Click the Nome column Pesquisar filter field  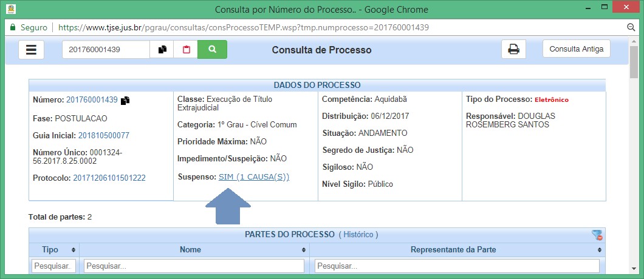(194, 266)
